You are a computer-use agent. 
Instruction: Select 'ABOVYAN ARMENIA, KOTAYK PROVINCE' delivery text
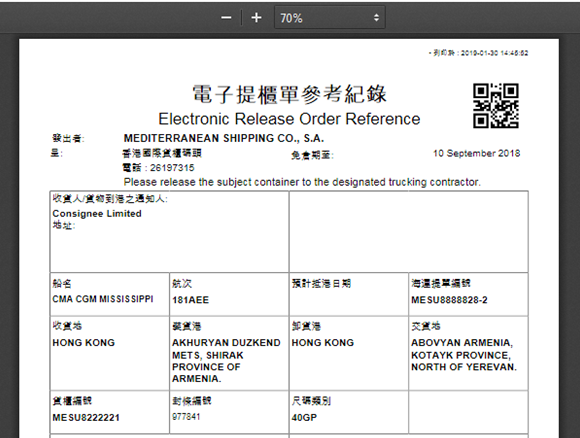[464, 355]
